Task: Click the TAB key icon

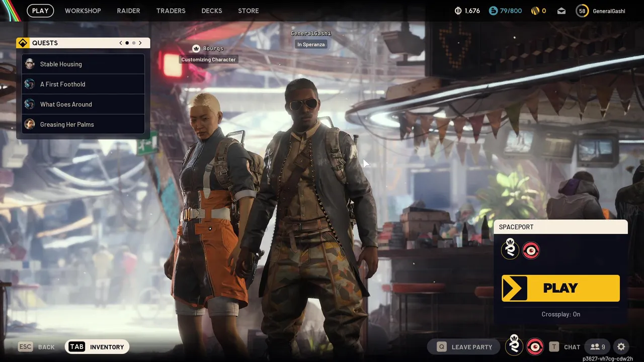Action: coord(76,346)
